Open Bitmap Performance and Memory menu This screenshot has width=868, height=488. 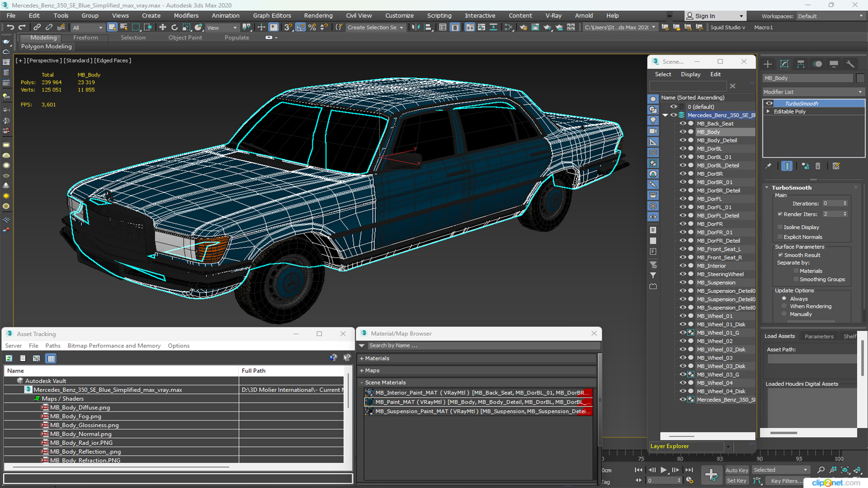(114, 346)
